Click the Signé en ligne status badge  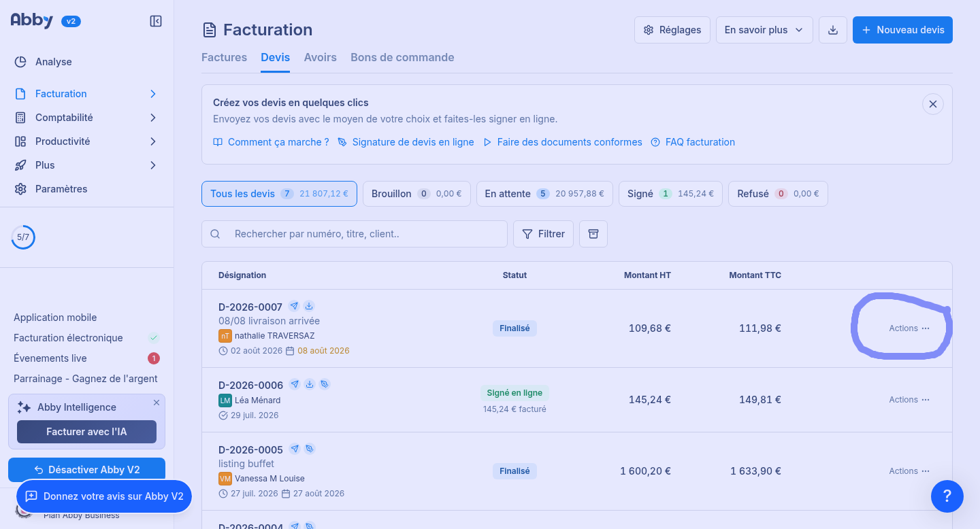click(x=514, y=393)
